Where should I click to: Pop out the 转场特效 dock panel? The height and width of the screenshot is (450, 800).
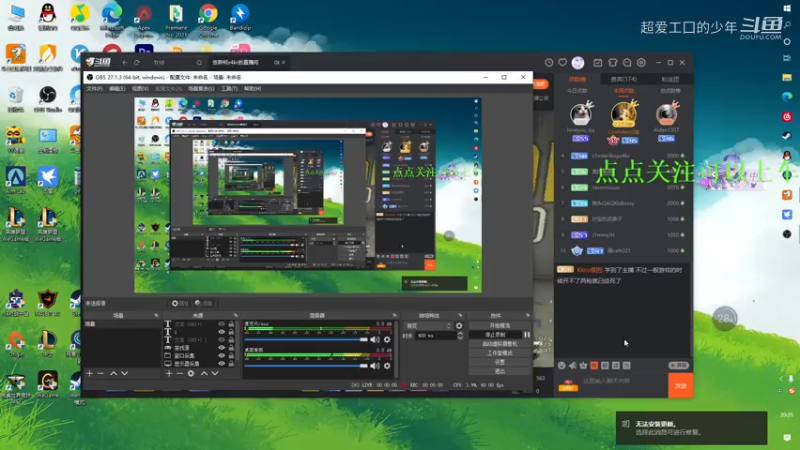(x=460, y=315)
